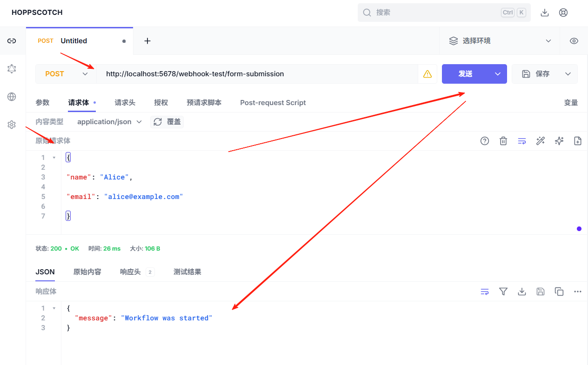Viewport: 588px width, 365px height.
Task: Click the 变量 variables link
Action: click(x=571, y=103)
